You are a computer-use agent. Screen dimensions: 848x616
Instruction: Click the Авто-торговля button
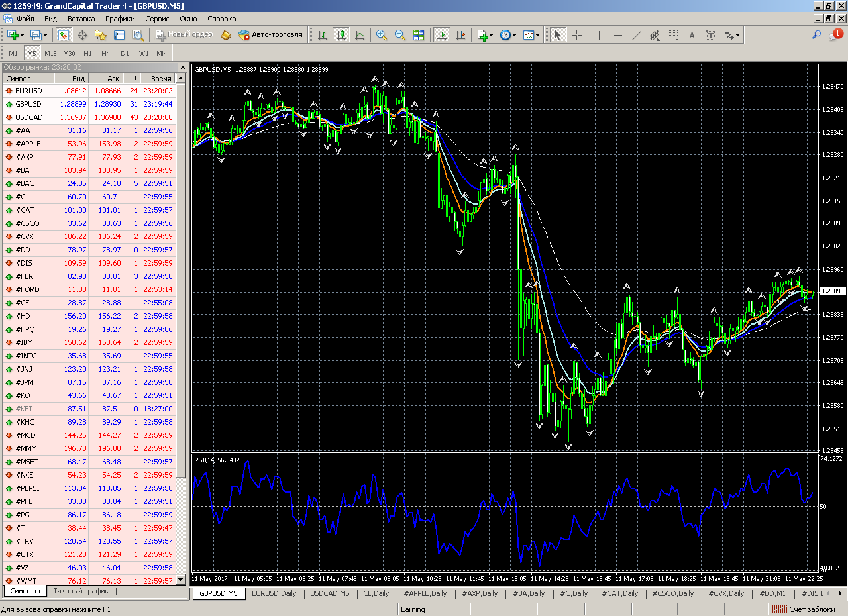pyautogui.click(x=270, y=34)
